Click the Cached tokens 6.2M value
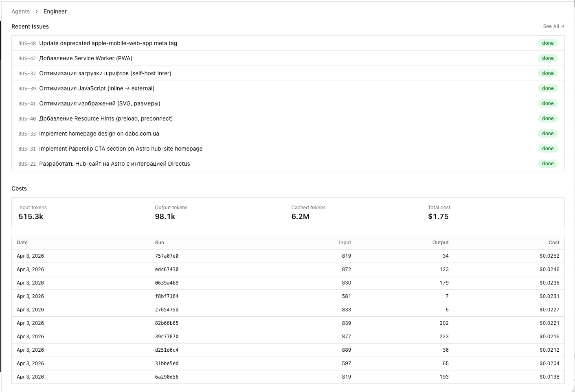This screenshot has height=392, width=575. (x=300, y=216)
